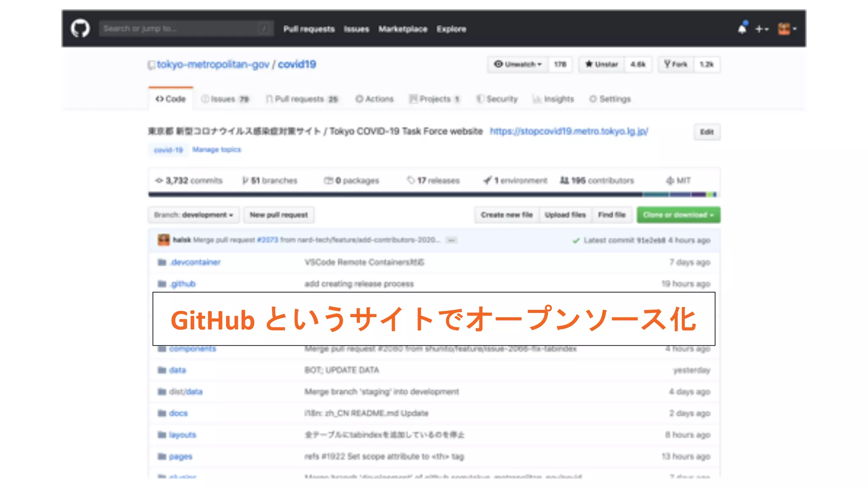Open 'VSCode Remote Containers' commit message

pyautogui.click(x=364, y=262)
